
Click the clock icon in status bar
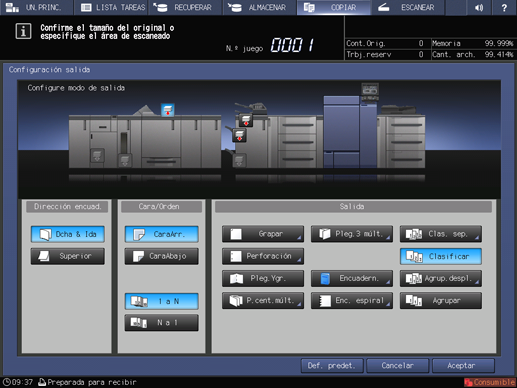(7, 382)
